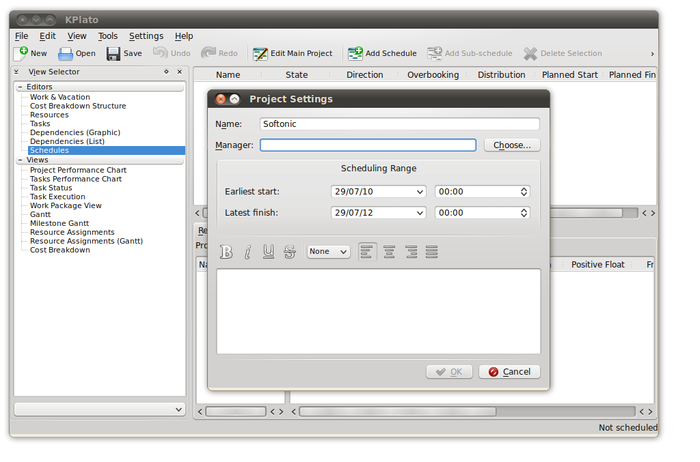Open the Edit menu
Screen dimensions: 700x462
[x=47, y=36]
